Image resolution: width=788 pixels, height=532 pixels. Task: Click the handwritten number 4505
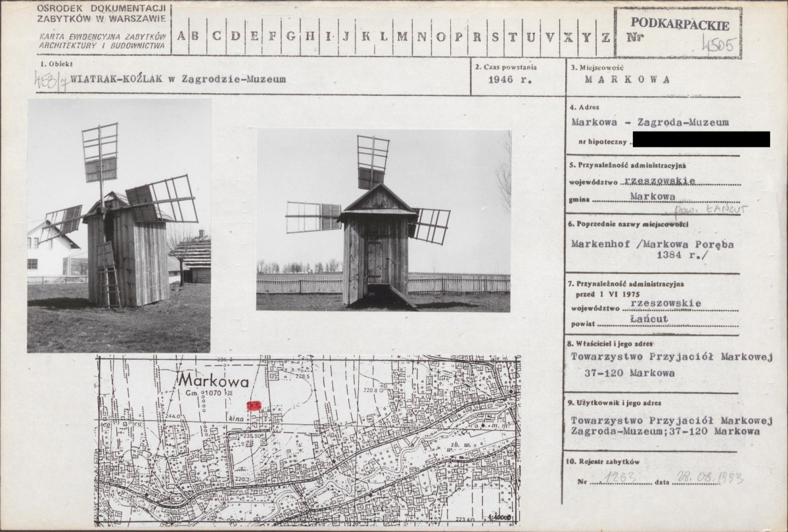tap(720, 45)
